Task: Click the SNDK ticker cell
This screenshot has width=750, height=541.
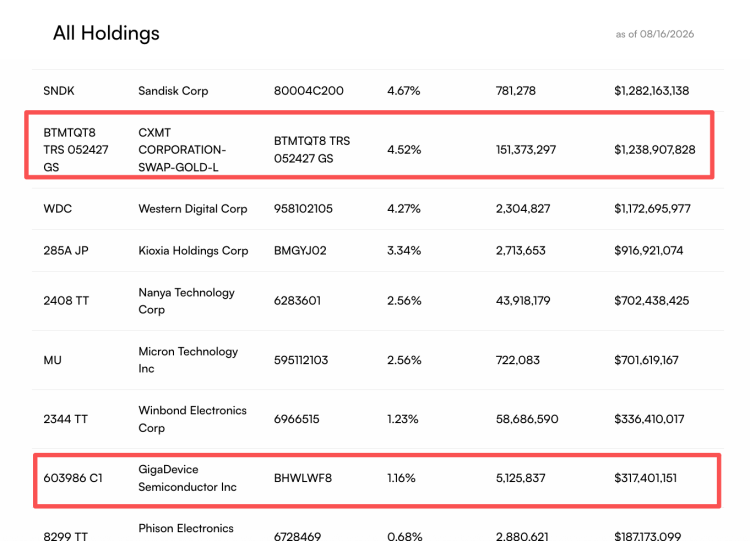Action: [x=59, y=91]
